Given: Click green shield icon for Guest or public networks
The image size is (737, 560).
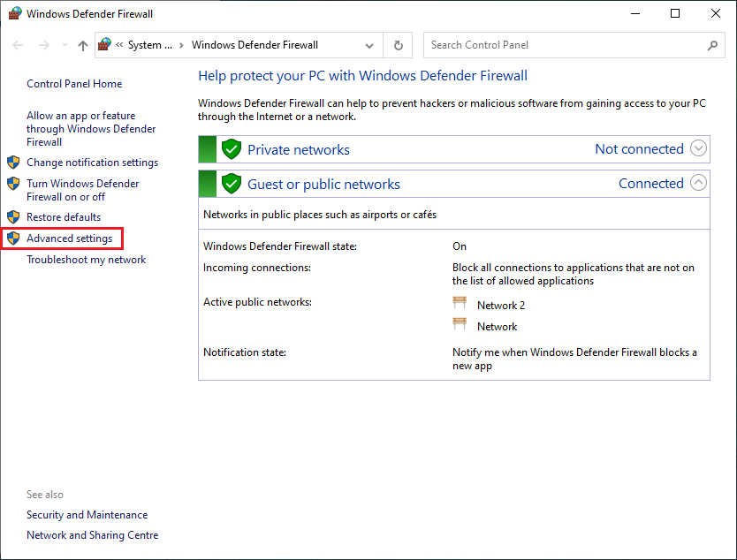Looking at the screenshot, I should pyautogui.click(x=232, y=184).
